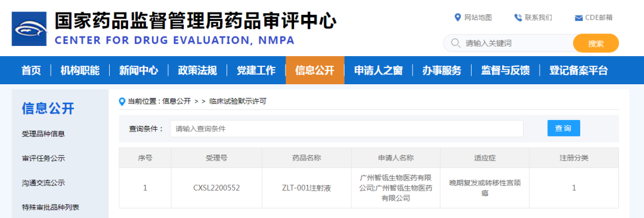Focus the 请输入查询条件 input field
This screenshot has width=644, height=218.
point(346,128)
